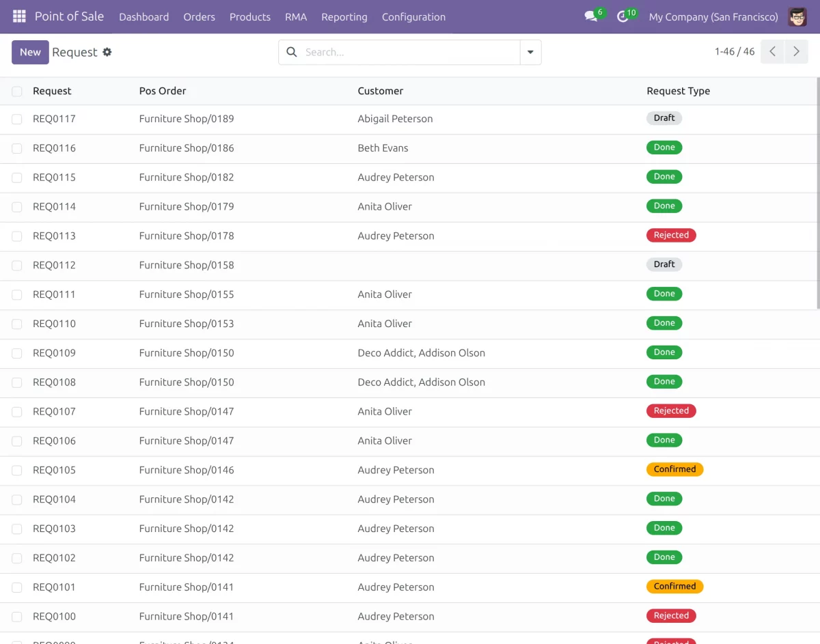Image resolution: width=820 pixels, height=644 pixels.
Task: Click the magnifying glass search icon
Action: [x=292, y=52]
